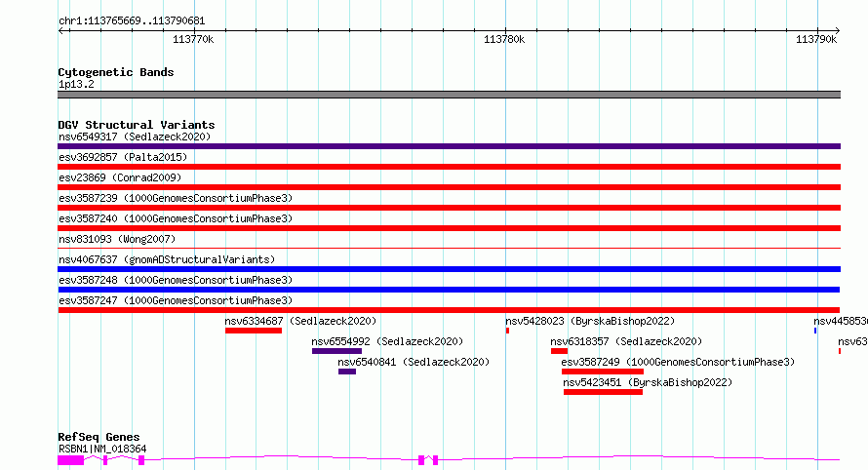Click the 113770k ruler label

[193, 39]
